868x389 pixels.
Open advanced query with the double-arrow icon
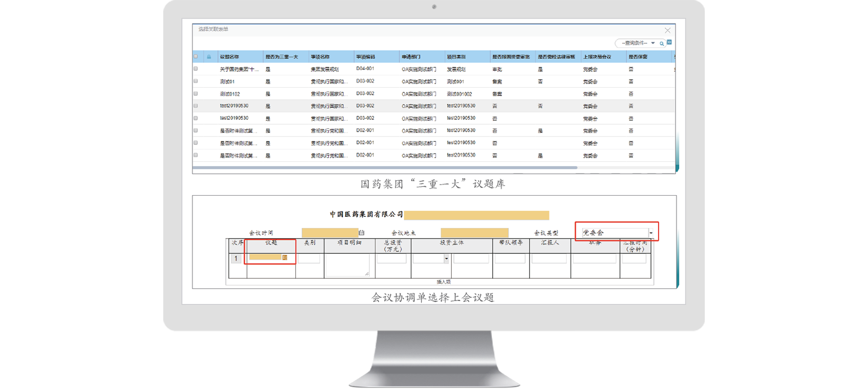point(669,42)
